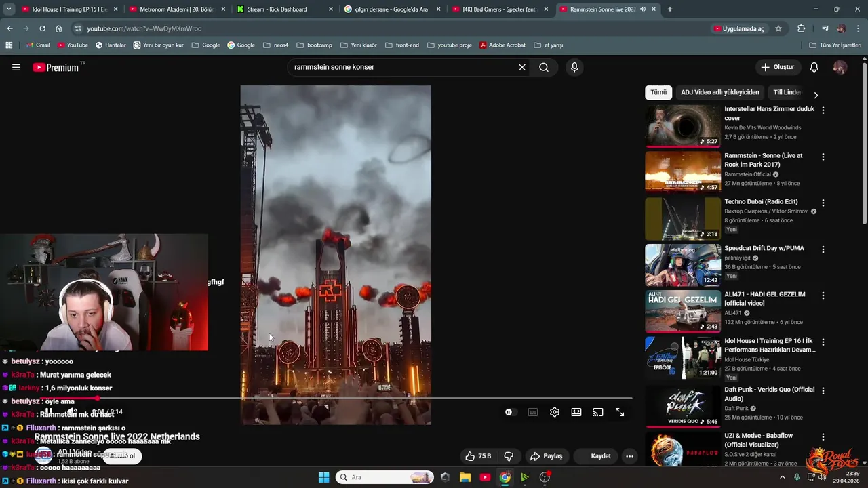Open options for Daft Punk Veridis Quo
The image size is (868, 488).
(823, 391)
